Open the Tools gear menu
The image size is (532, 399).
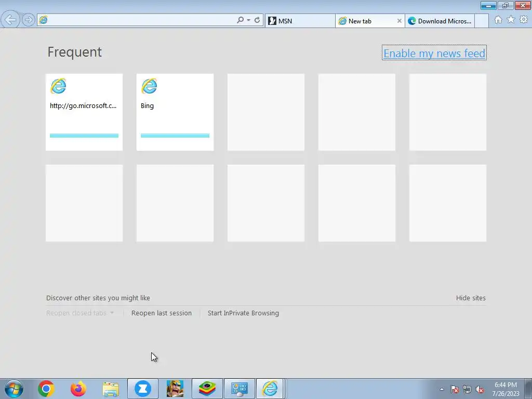tap(524, 20)
